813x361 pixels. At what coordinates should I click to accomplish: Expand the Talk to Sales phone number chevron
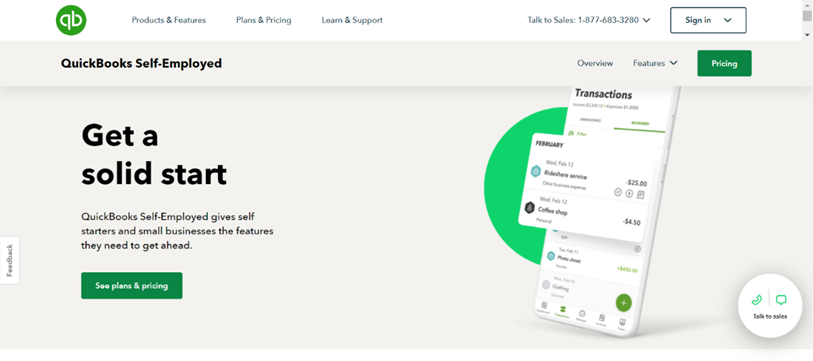point(647,20)
